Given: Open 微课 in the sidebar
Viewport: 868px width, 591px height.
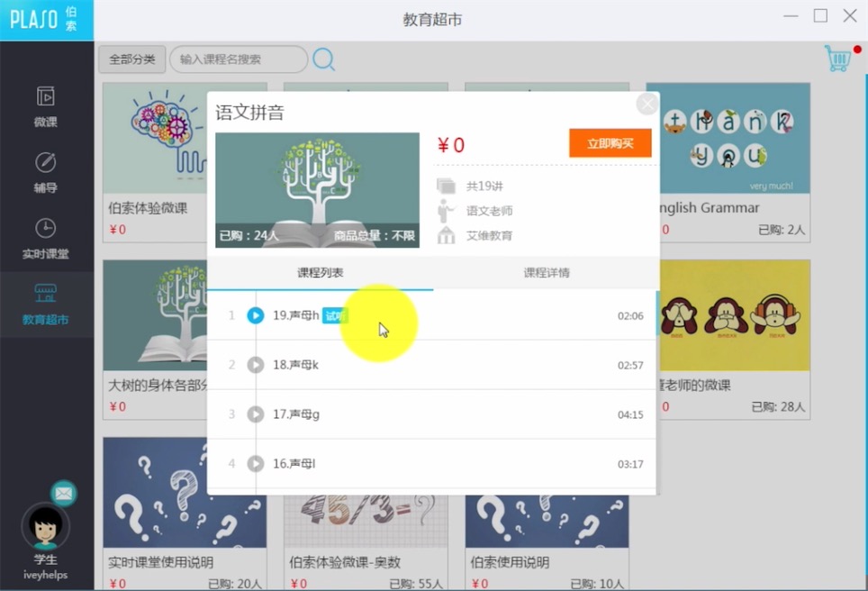Looking at the screenshot, I should [46, 106].
